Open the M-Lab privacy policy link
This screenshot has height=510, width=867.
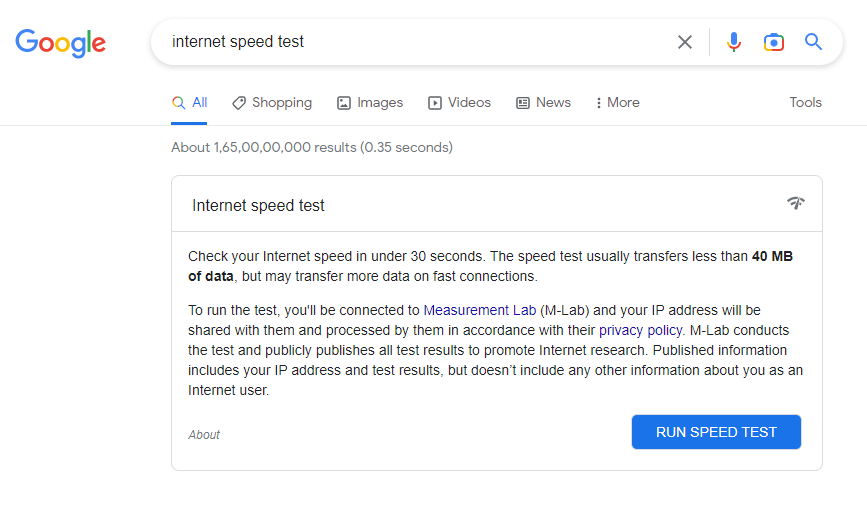coord(640,330)
